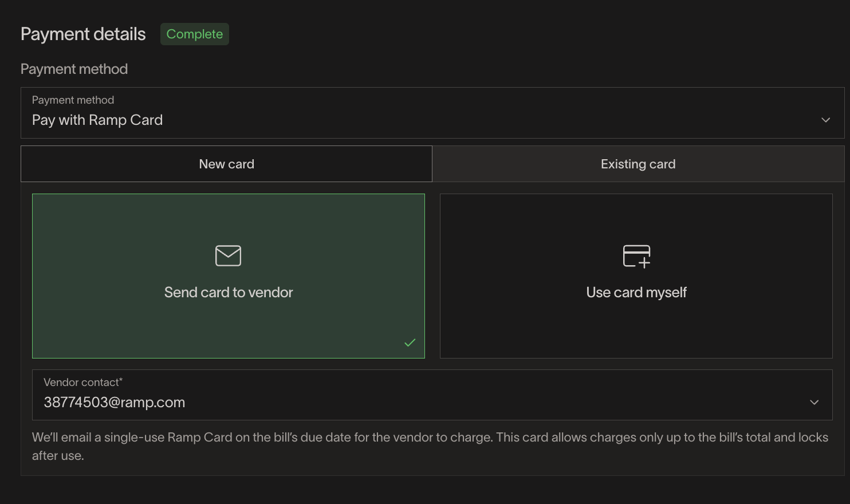Select the envelope icon on Send card to vendor
The width and height of the screenshot is (850, 504).
pos(228,255)
